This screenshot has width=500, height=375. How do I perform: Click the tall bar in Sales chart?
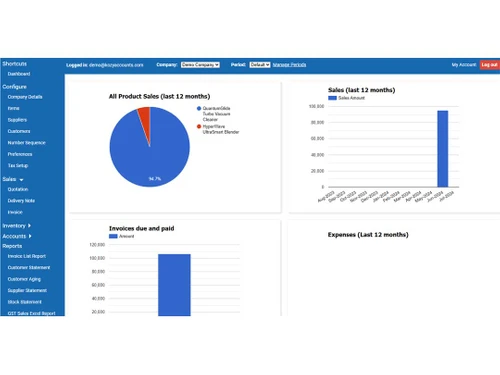coord(443,149)
